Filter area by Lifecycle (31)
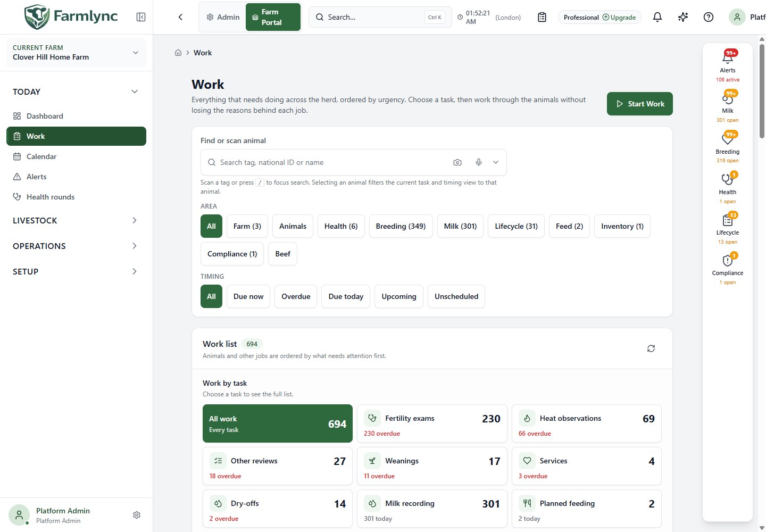This screenshot has height=532, width=766. pos(517,226)
